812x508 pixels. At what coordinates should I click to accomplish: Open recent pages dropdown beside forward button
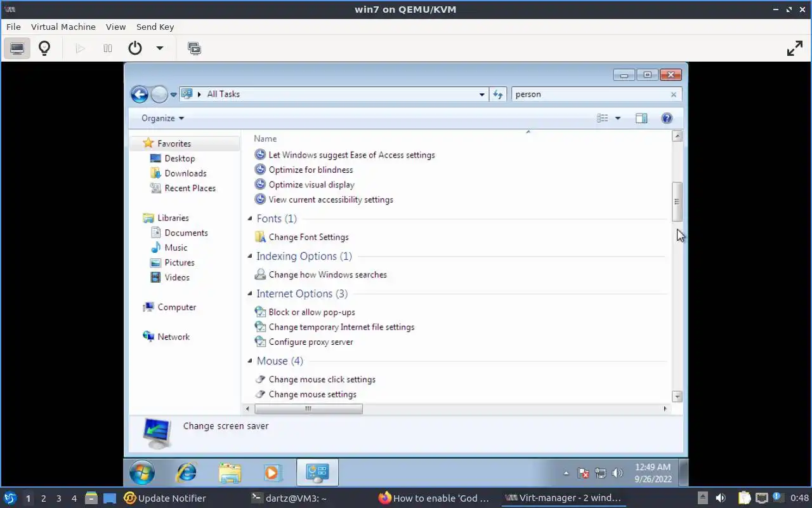click(173, 95)
